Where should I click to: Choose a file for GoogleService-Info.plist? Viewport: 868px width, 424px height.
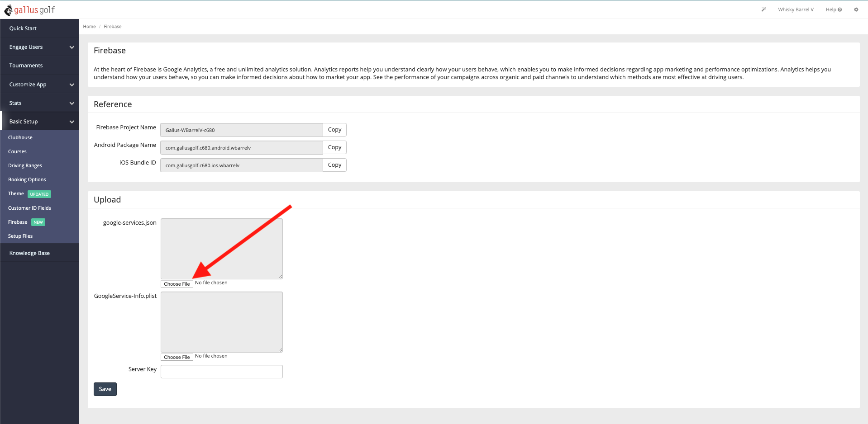(x=177, y=357)
